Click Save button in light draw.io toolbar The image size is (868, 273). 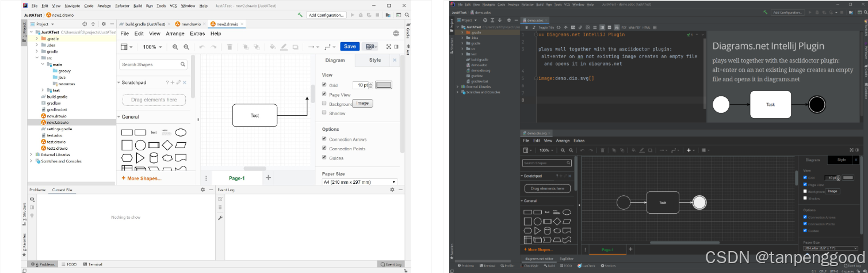[x=350, y=47]
